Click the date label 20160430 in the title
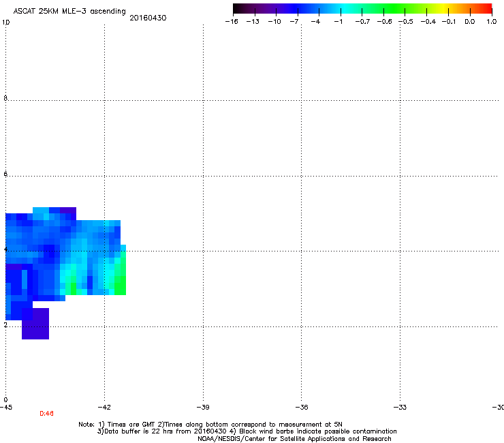The width and height of the screenshot is (504, 443). 148,18
